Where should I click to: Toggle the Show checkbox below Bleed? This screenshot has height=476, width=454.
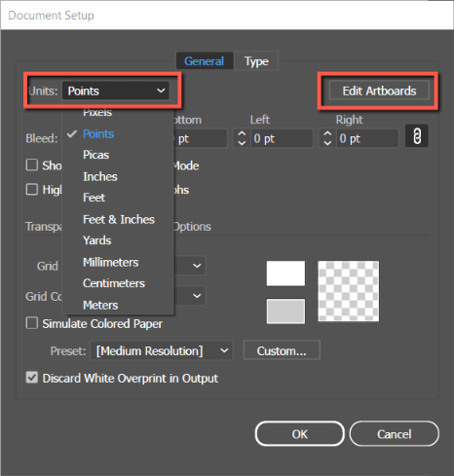(32, 165)
